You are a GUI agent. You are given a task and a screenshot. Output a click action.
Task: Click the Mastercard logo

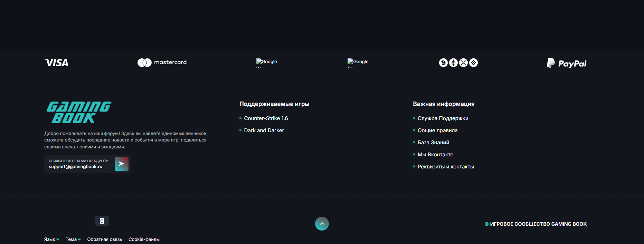click(162, 62)
